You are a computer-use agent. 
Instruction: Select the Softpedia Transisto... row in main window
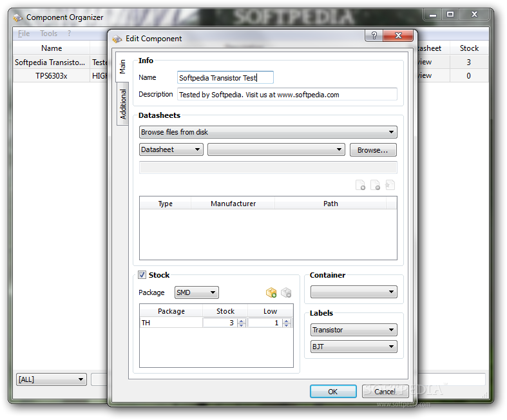pyautogui.click(x=50, y=62)
